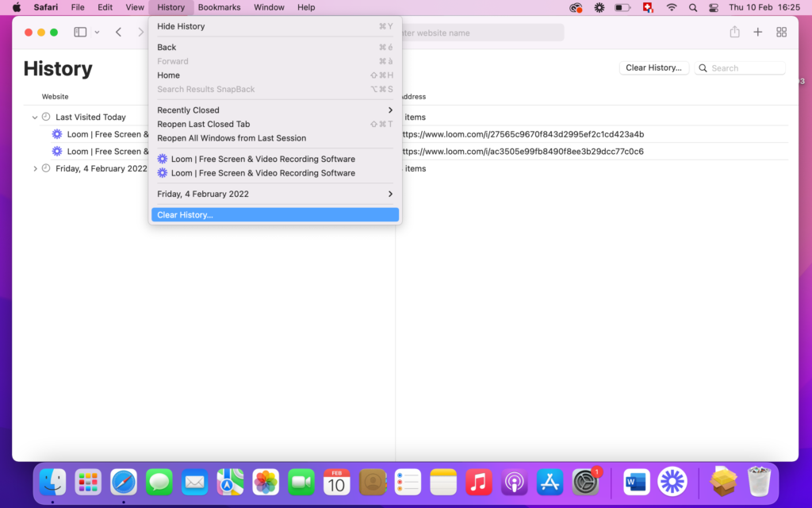Select Clear History… in History menu
812x508 pixels.
[x=274, y=215]
